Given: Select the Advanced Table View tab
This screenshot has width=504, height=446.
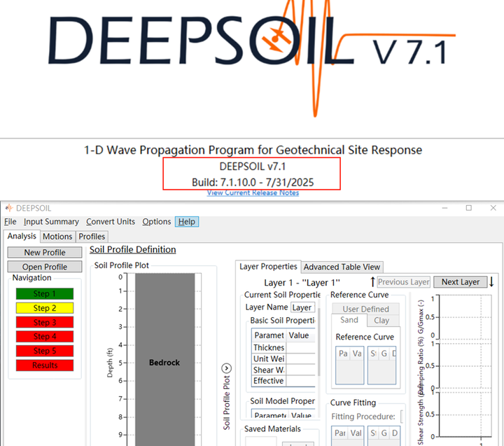Looking at the screenshot, I should [342, 267].
